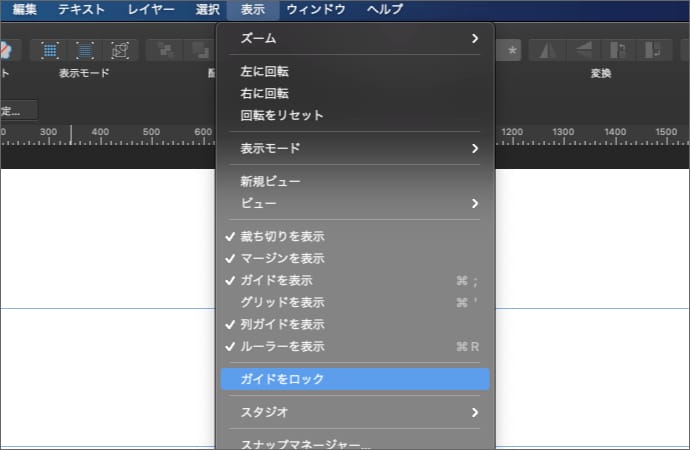Click the flip vertical transform icon
The height and width of the screenshot is (450, 690).
(x=584, y=49)
